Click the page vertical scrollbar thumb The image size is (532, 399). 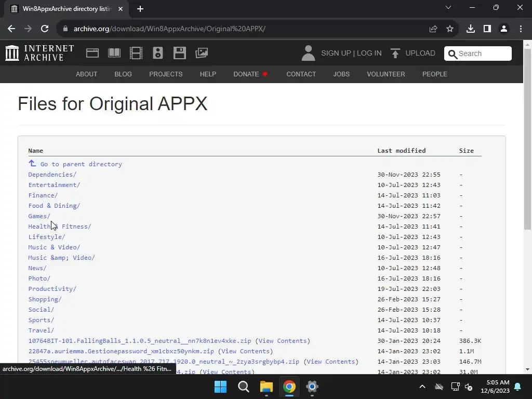pyautogui.click(x=527, y=139)
